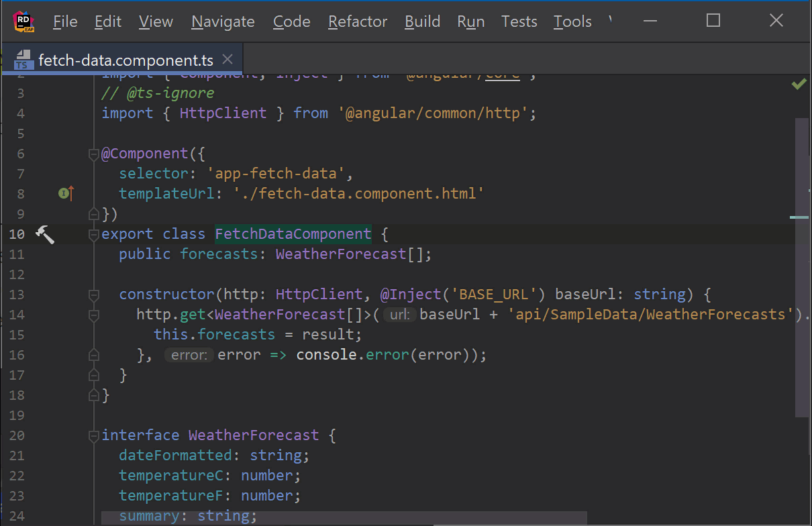This screenshot has width=812, height=526.
Task: Click 'console.error(error)' call on line 16
Action: 386,355
